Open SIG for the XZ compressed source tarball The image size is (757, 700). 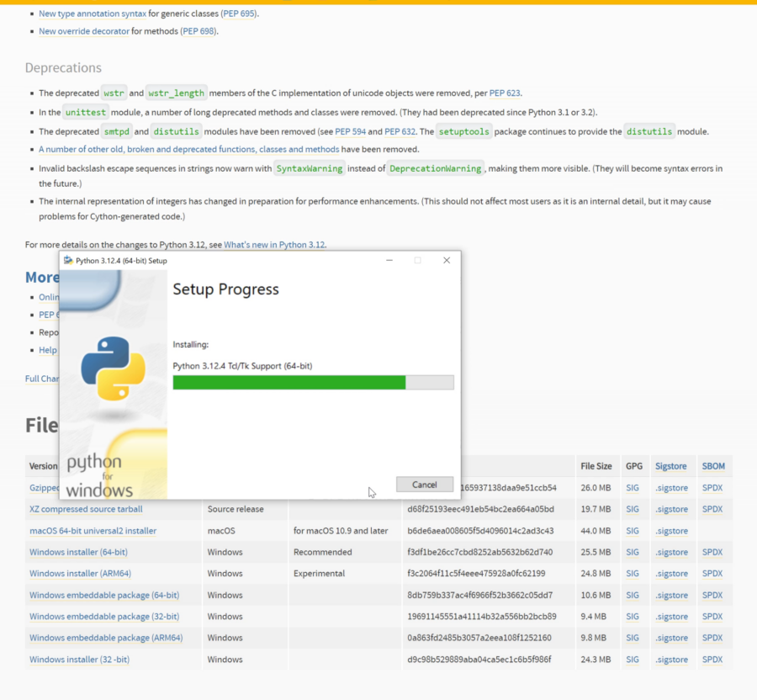[x=633, y=509]
